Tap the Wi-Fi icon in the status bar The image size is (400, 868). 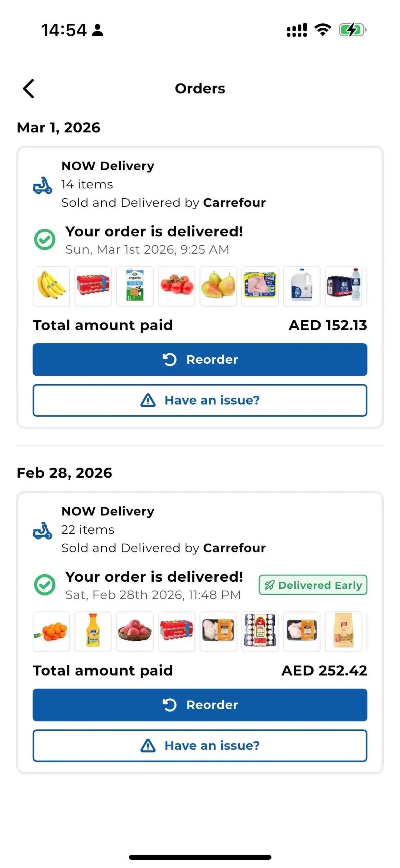click(323, 30)
